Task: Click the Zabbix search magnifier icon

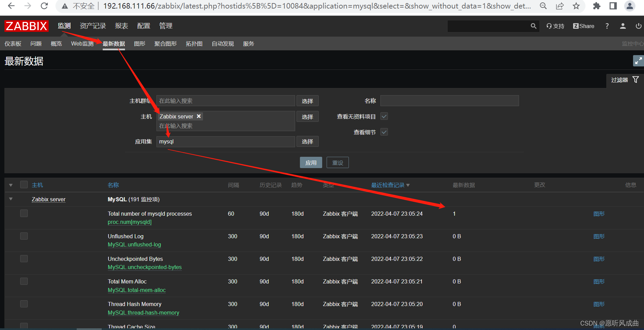Action: coord(533,26)
